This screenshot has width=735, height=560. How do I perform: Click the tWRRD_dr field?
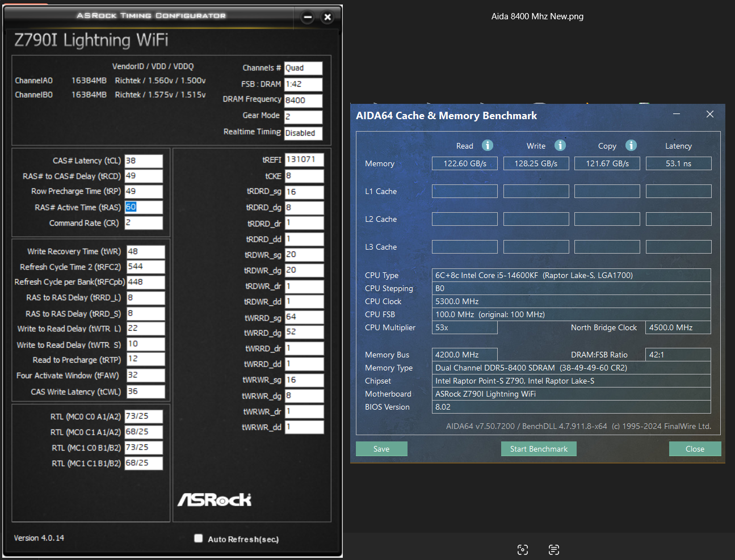[x=304, y=348]
